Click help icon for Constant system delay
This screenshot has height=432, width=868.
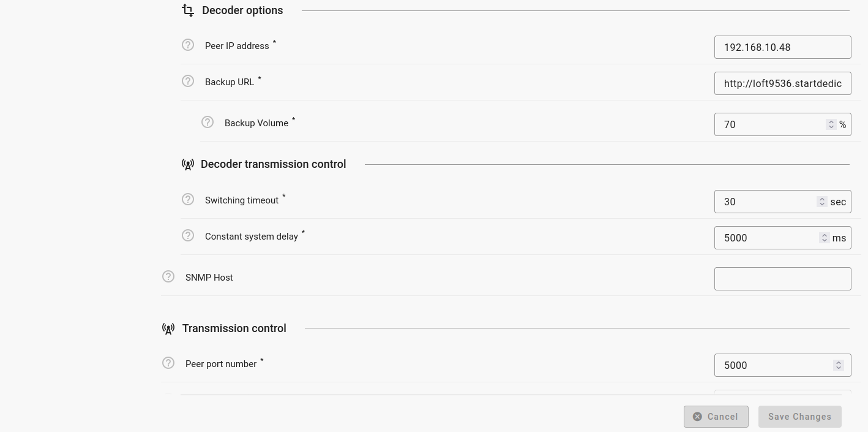pyautogui.click(x=188, y=236)
